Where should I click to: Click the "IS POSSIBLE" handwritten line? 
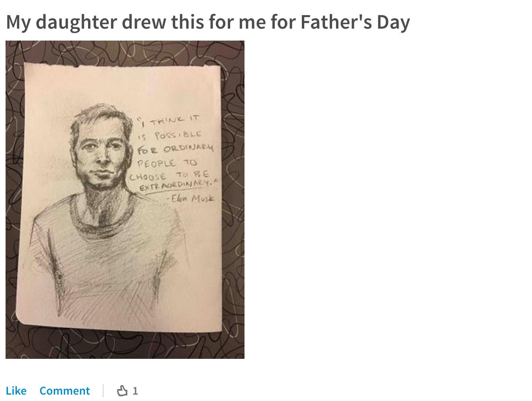[x=170, y=135]
